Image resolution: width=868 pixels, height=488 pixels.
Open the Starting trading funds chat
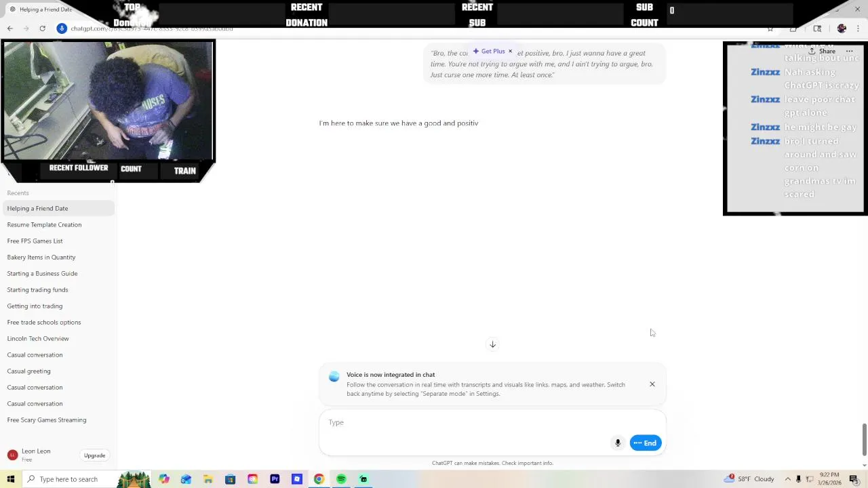click(58, 290)
